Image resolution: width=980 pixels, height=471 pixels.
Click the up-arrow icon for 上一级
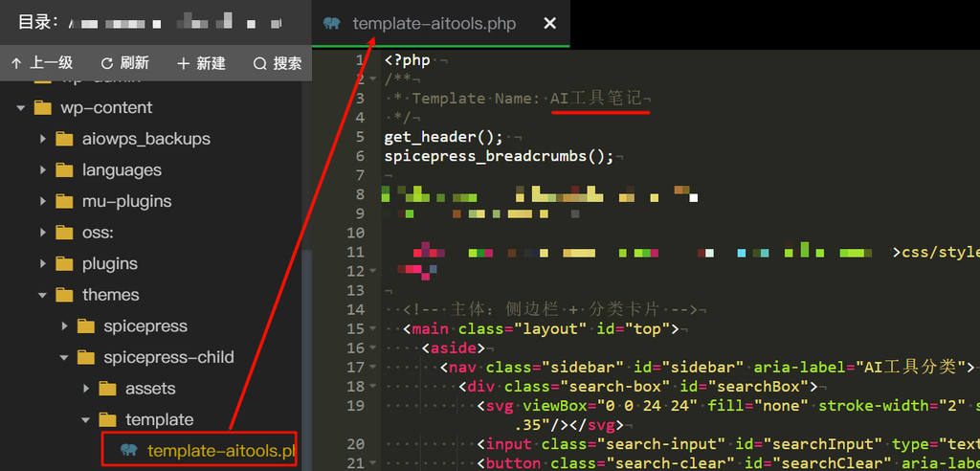point(16,63)
